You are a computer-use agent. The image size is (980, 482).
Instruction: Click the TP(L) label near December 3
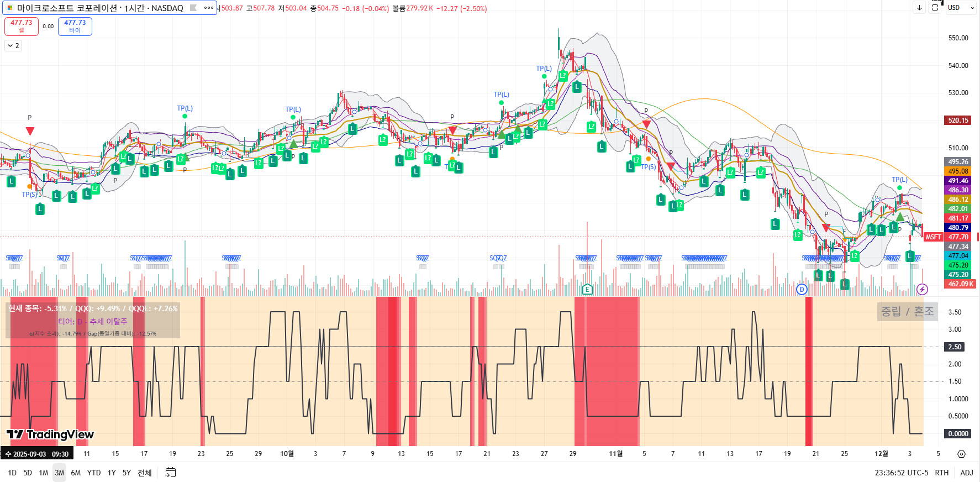click(900, 180)
